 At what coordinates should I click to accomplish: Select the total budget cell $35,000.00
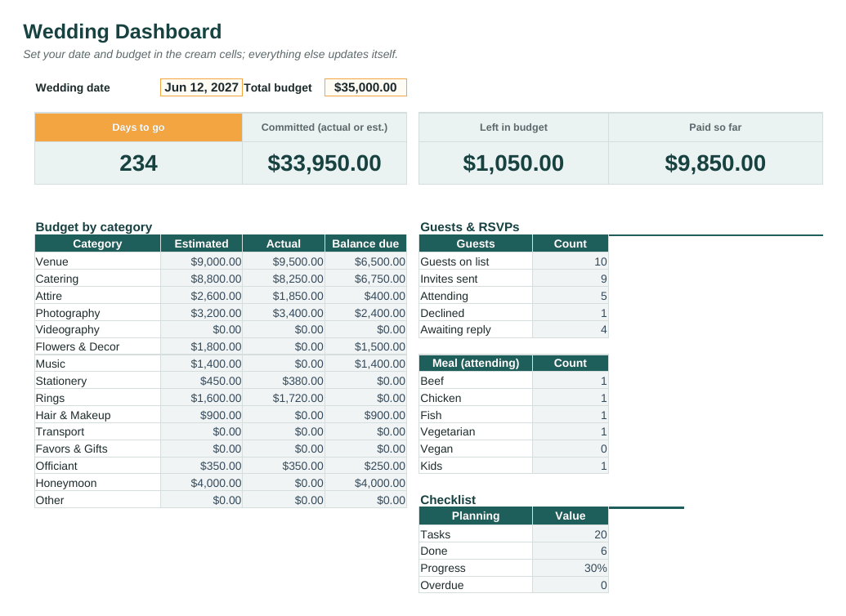coord(365,87)
